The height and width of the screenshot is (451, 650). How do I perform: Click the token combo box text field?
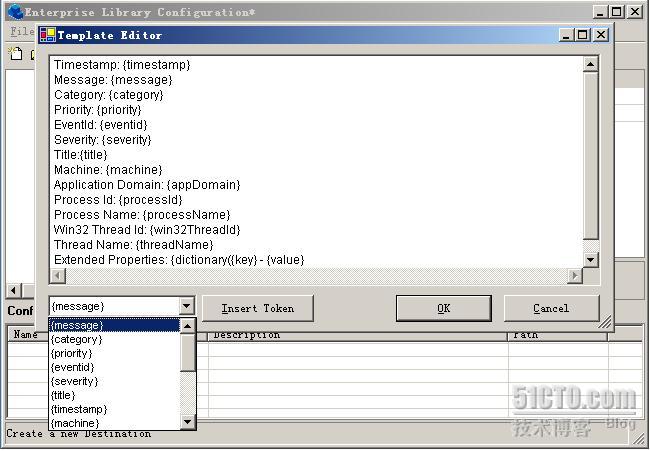click(x=115, y=306)
